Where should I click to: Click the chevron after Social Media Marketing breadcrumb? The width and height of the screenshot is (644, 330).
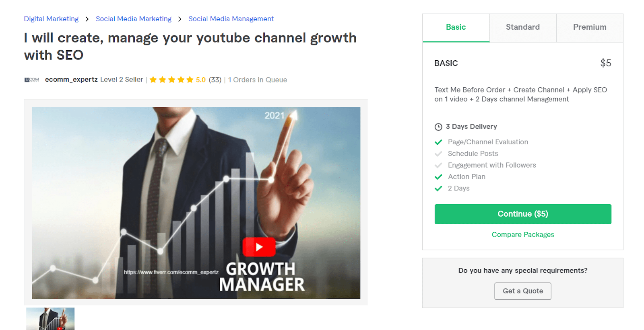pos(180,19)
